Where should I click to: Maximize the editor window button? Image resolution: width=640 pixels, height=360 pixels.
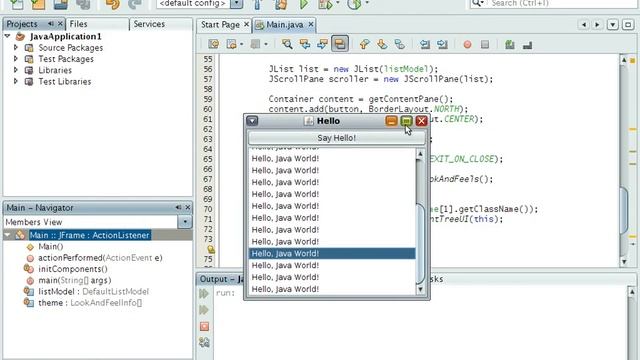point(628,24)
